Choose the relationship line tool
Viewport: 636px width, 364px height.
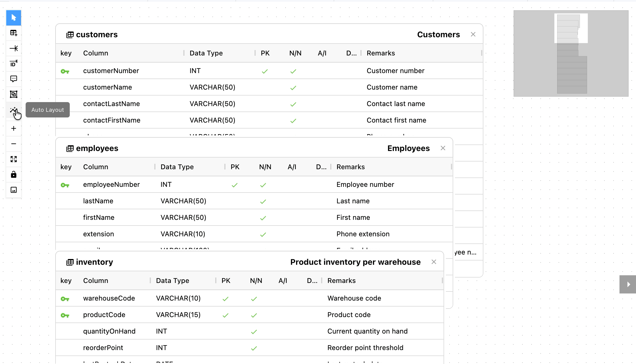click(x=14, y=48)
